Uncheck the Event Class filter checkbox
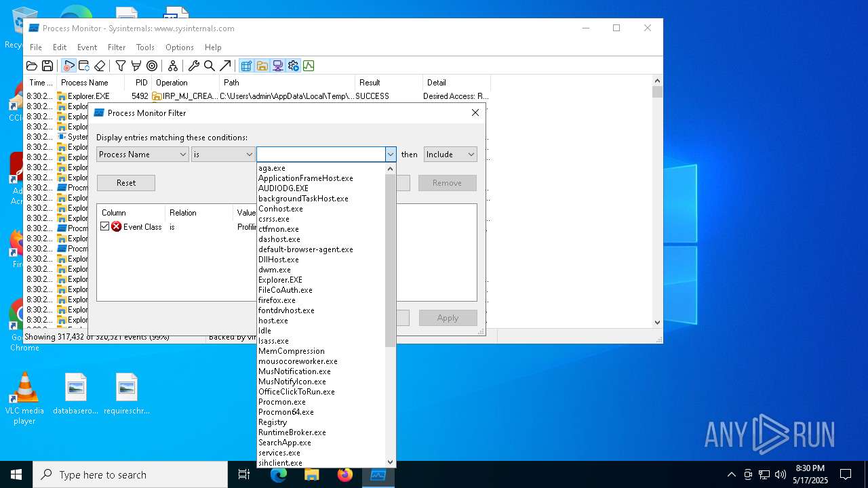Viewport: 868px width, 488px height. 104,226
